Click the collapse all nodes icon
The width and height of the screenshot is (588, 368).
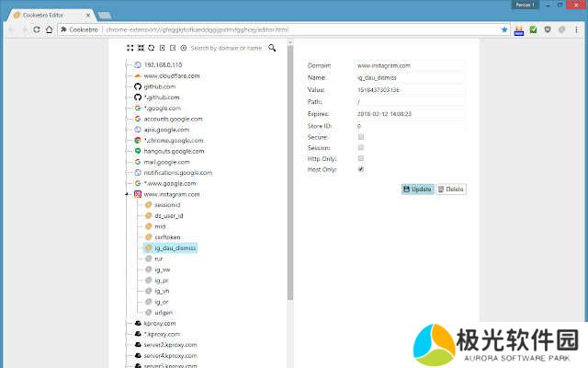pyautogui.click(x=140, y=48)
